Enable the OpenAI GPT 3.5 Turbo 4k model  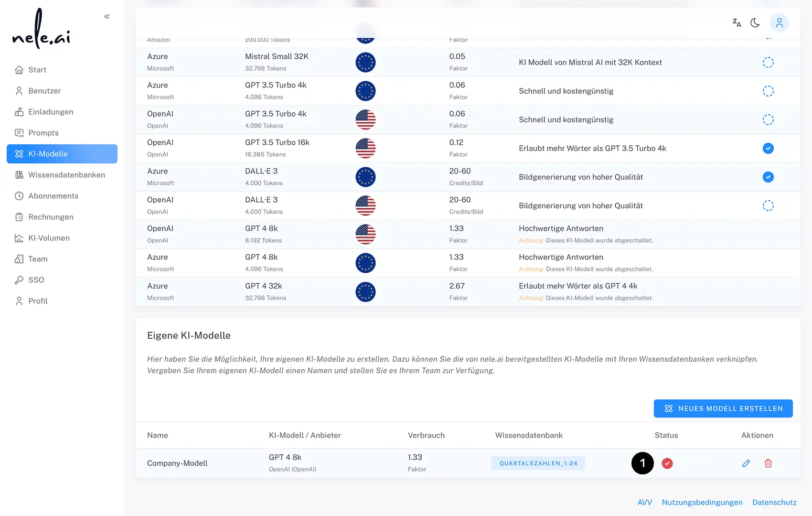[x=768, y=119]
